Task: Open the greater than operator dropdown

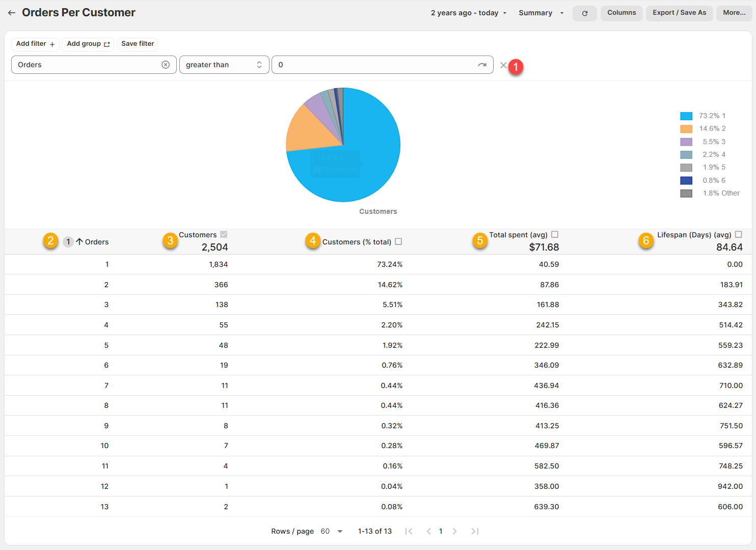Action: (x=224, y=65)
